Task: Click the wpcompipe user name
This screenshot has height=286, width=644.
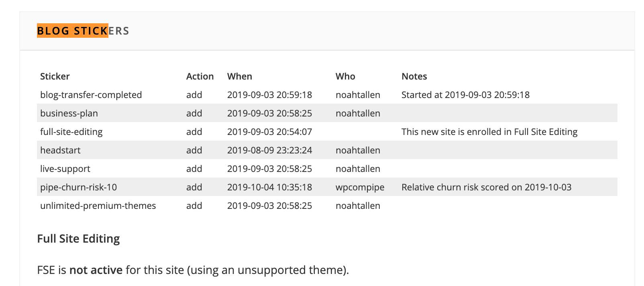Action: coord(360,187)
